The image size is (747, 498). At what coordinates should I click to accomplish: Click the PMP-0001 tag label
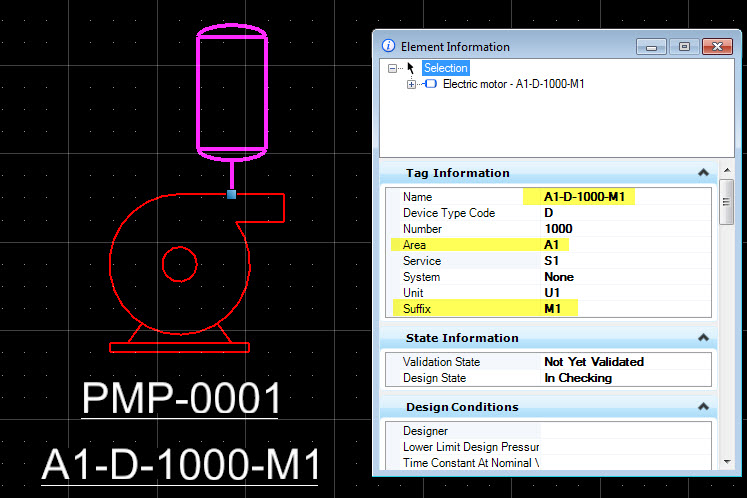181,398
